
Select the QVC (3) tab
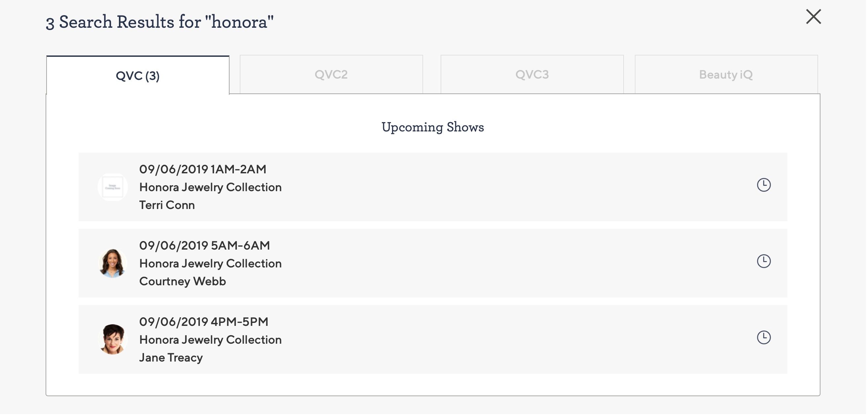coord(137,76)
